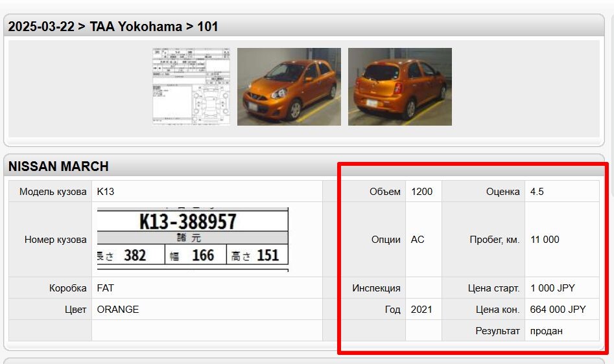The width and height of the screenshot is (614, 364).
Task: Click the 'Результат' label
Action: point(498,331)
